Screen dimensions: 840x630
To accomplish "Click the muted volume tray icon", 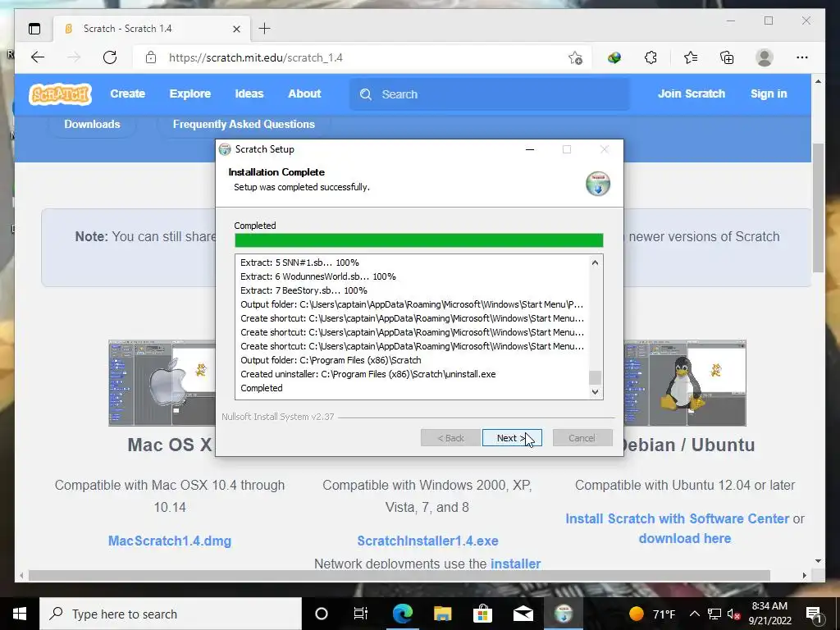I will 733,614.
